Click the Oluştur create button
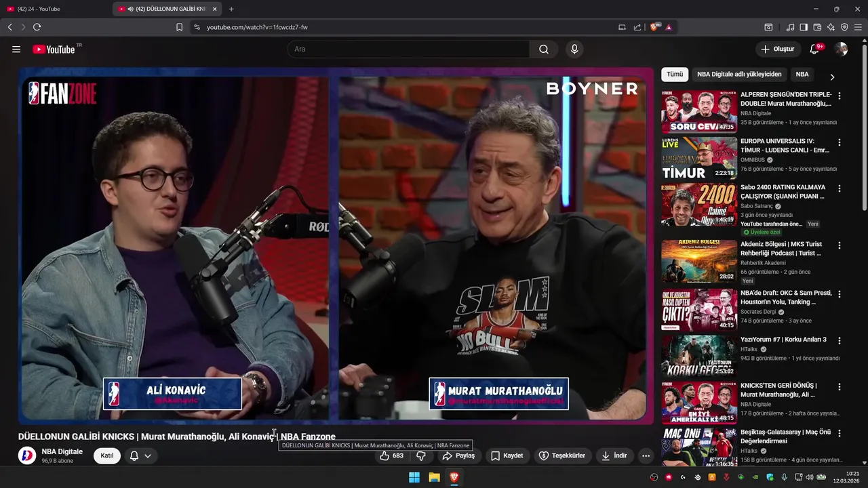 (x=777, y=49)
